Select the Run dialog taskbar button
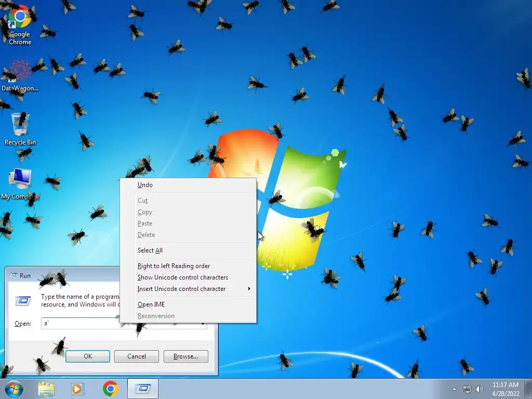This screenshot has width=532, height=399. [x=143, y=389]
